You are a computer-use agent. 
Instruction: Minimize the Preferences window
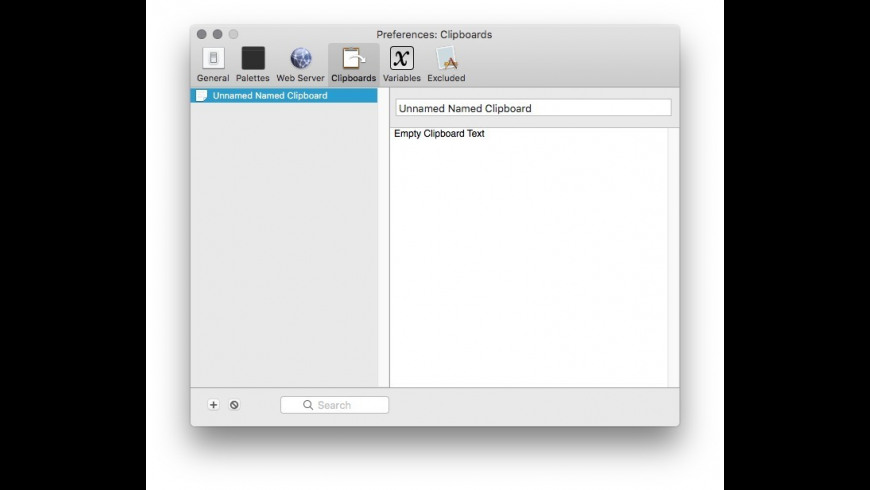pos(218,34)
